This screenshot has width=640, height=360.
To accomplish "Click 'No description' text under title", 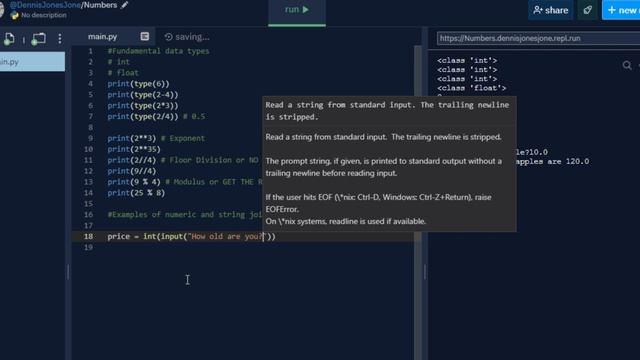I will (44, 15).
